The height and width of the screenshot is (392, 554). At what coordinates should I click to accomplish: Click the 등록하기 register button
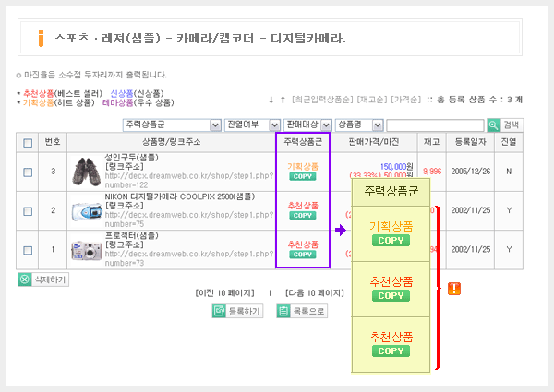(x=237, y=312)
